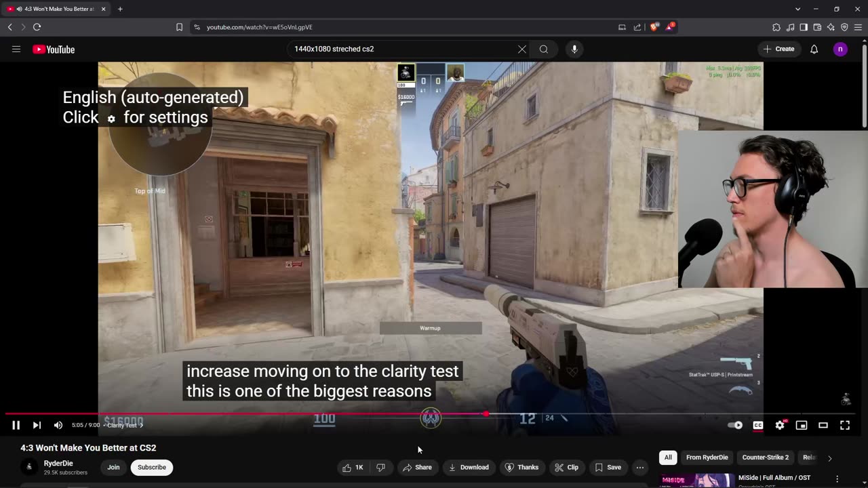This screenshot has height=488, width=868.
Task: Open MiSide Full Album video thumbnail
Action: 696,480
